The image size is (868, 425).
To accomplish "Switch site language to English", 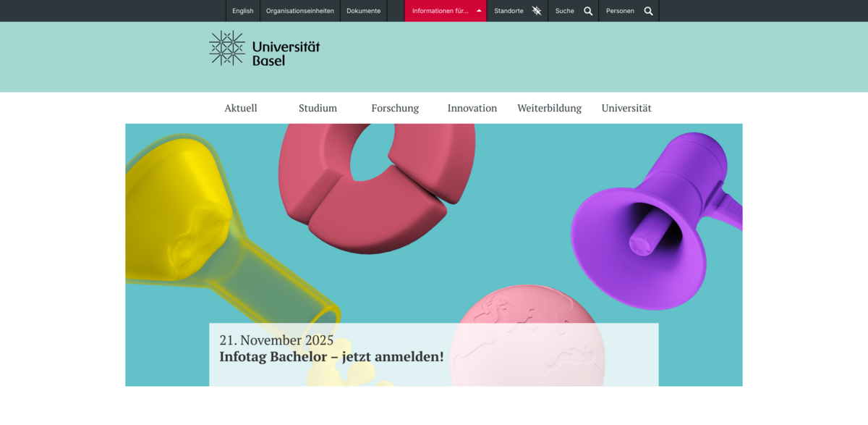I will (x=243, y=11).
